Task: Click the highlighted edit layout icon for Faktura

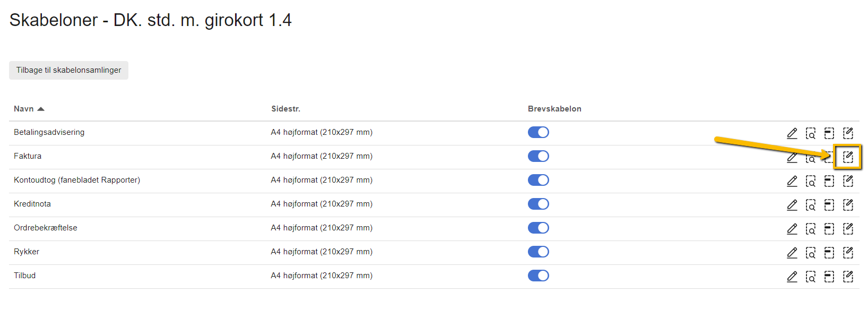Action: [x=848, y=156]
